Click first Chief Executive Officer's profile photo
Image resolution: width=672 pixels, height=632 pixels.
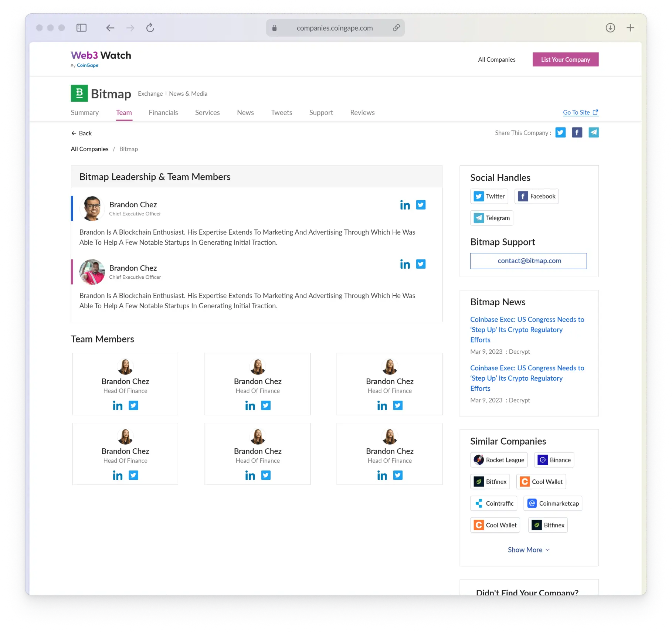(x=92, y=208)
